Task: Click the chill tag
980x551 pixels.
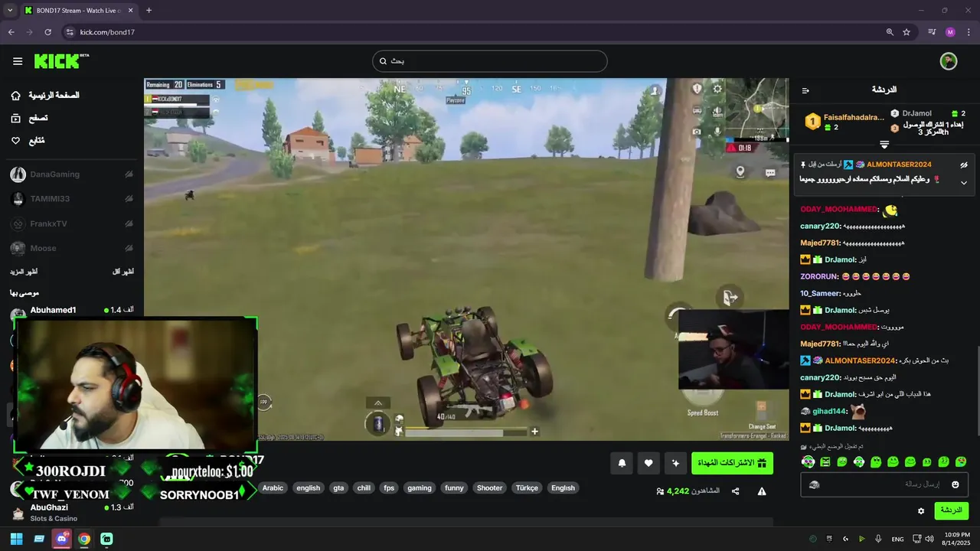Action: click(x=364, y=488)
